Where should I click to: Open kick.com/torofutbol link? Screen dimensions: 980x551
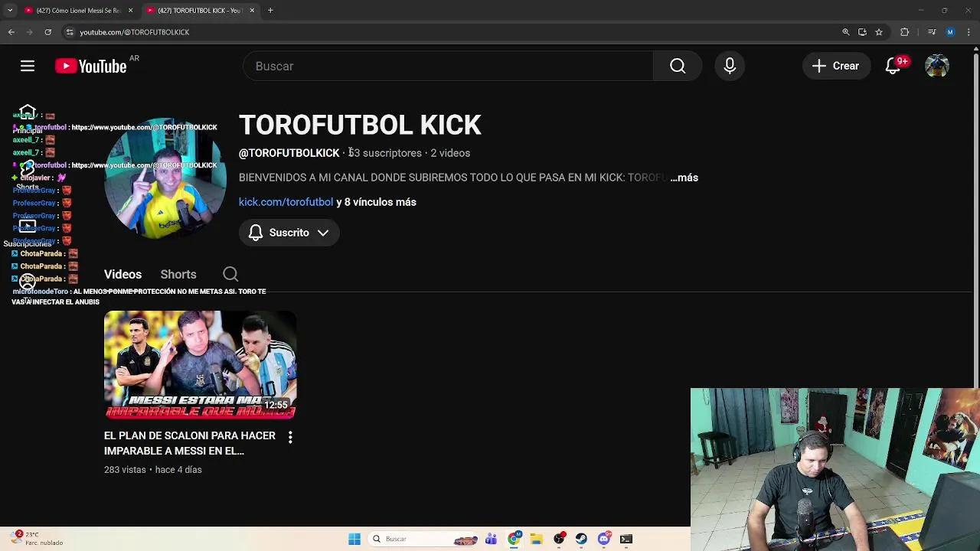(x=286, y=202)
